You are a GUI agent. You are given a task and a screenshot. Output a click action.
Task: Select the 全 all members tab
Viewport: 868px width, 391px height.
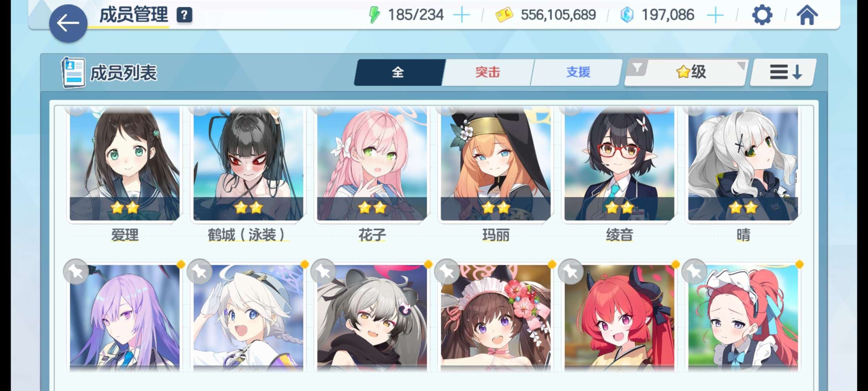[x=399, y=72]
